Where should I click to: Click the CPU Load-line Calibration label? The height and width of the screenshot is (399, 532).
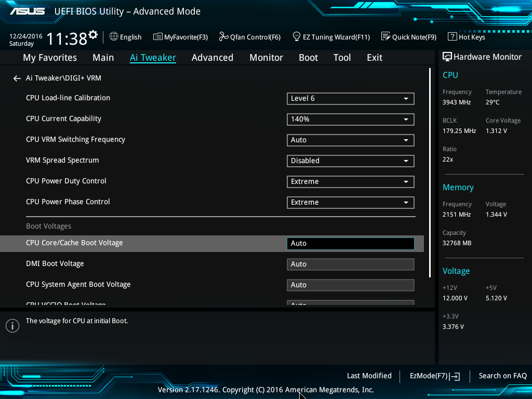[68, 98]
